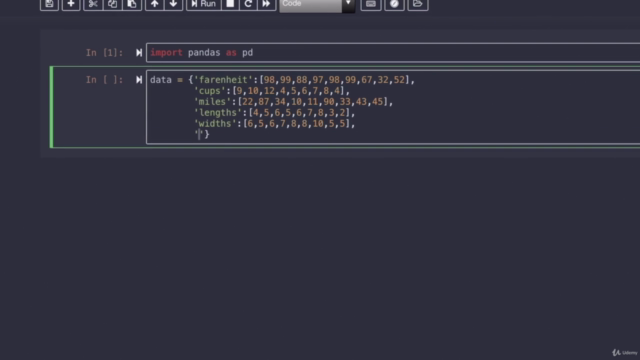The width and height of the screenshot is (640, 360).
Task: Insert a new cell with plus icon
Action: tap(71, 4)
